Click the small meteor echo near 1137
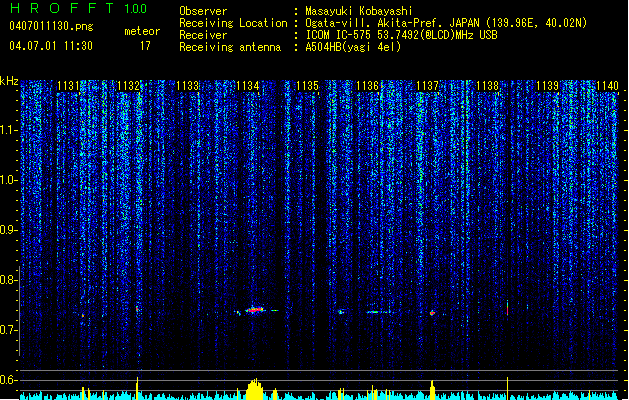Screen dimensions: 629x400 432,313
